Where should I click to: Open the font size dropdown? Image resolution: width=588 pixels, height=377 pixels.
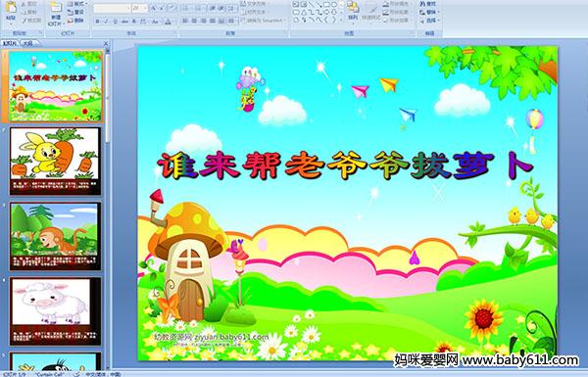point(145,8)
